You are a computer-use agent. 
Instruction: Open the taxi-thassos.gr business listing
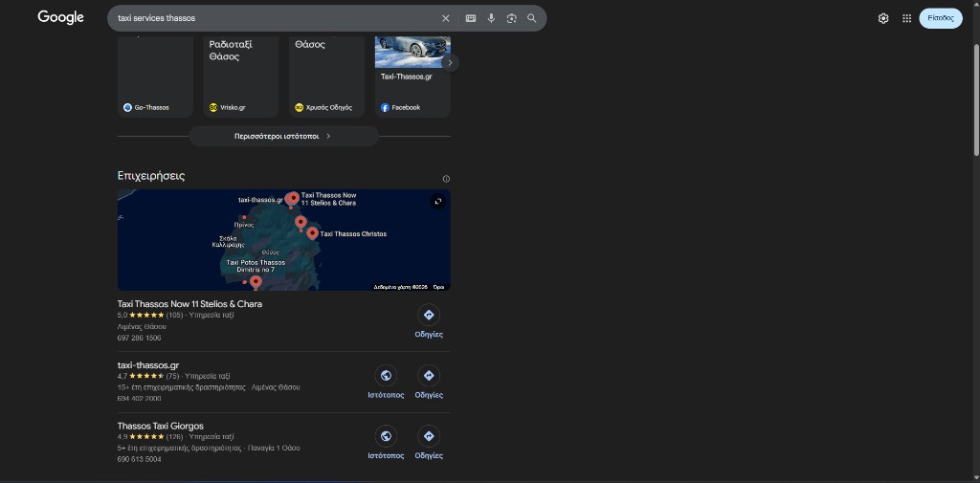click(148, 365)
